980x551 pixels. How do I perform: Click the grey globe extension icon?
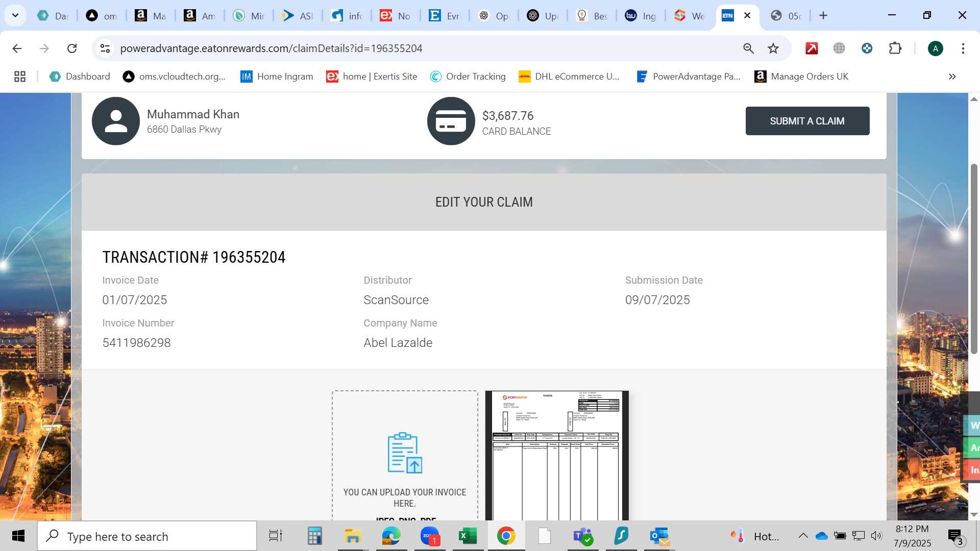pyautogui.click(x=839, y=48)
